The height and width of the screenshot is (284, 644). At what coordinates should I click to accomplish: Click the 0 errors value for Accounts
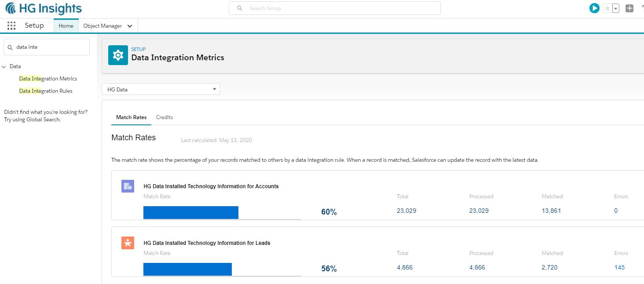[616, 211]
